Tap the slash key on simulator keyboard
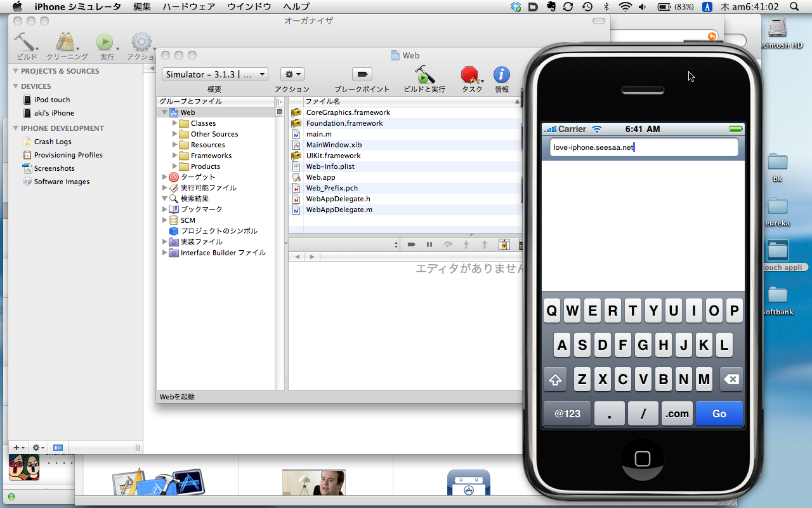Image resolution: width=812 pixels, height=508 pixels. point(643,413)
